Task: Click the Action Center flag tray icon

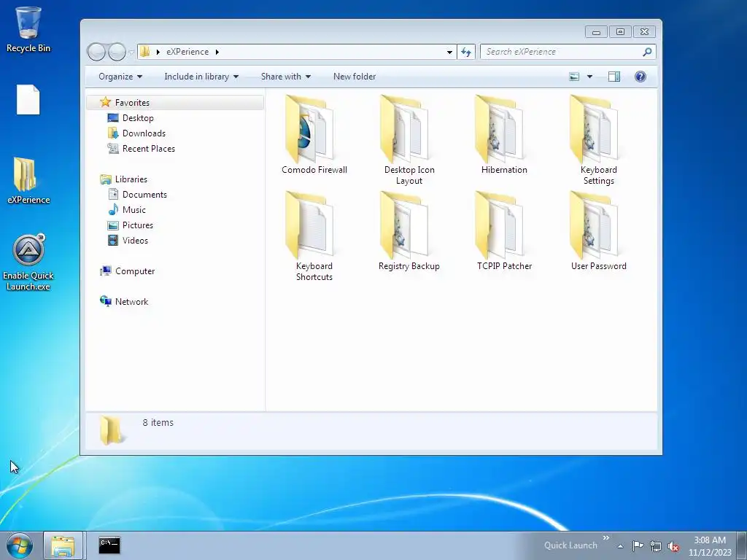Action: click(x=638, y=545)
